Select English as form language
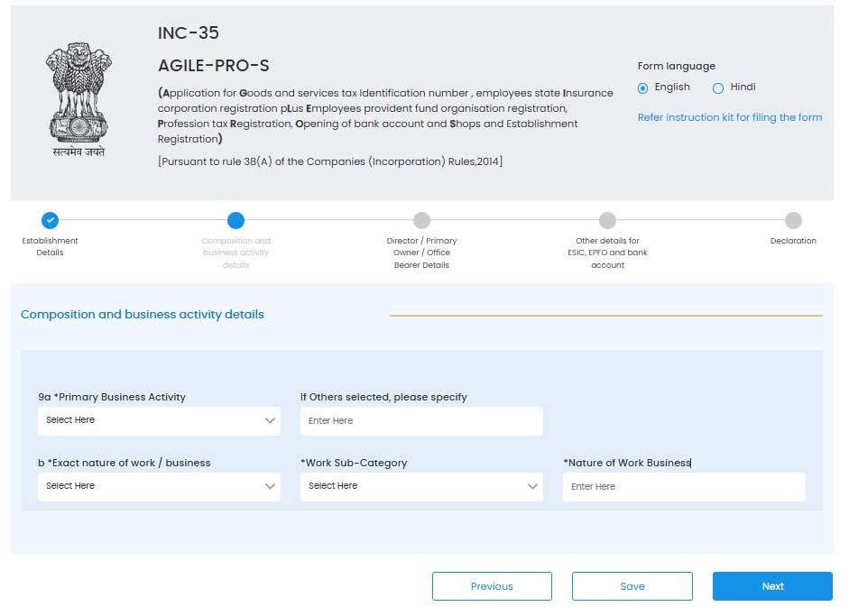The image size is (849, 616). [643, 88]
